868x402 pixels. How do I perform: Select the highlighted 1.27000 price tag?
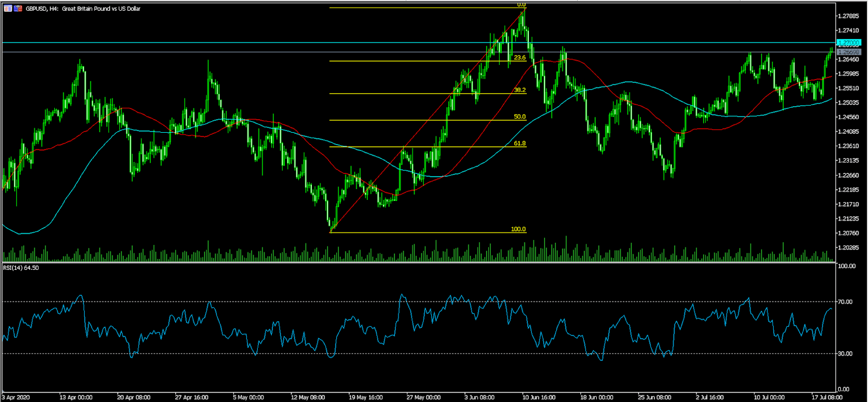[x=849, y=42]
